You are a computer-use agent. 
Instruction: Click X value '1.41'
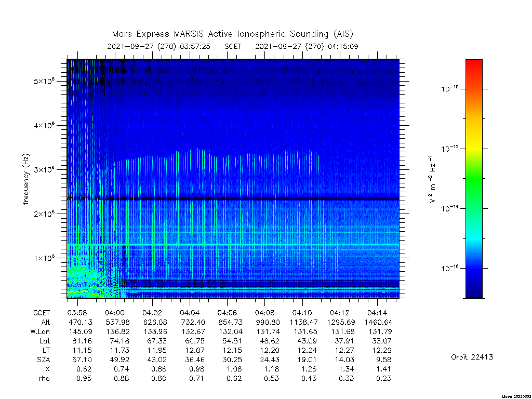tap(384, 369)
